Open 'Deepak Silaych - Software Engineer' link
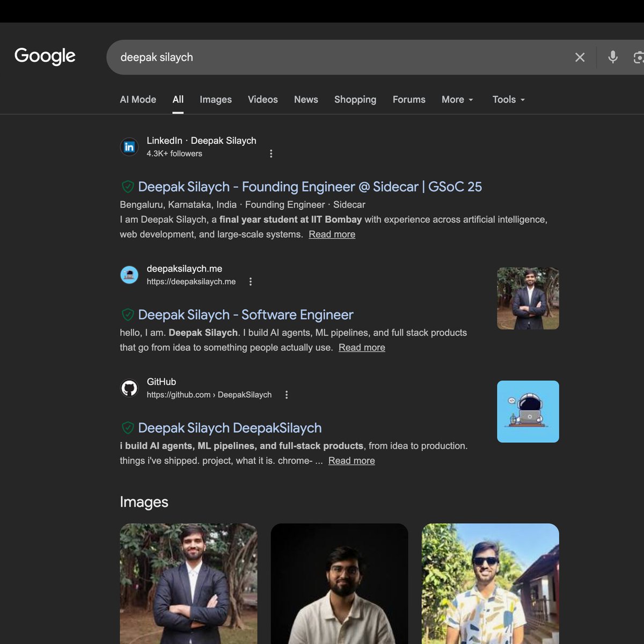644x644 pixels. point(246,314)
